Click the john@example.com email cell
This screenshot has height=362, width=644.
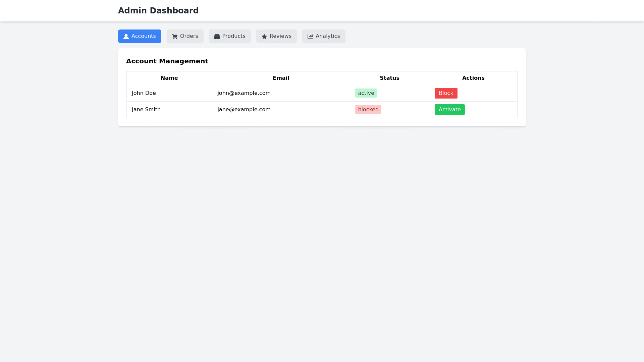tap(244, 93)
